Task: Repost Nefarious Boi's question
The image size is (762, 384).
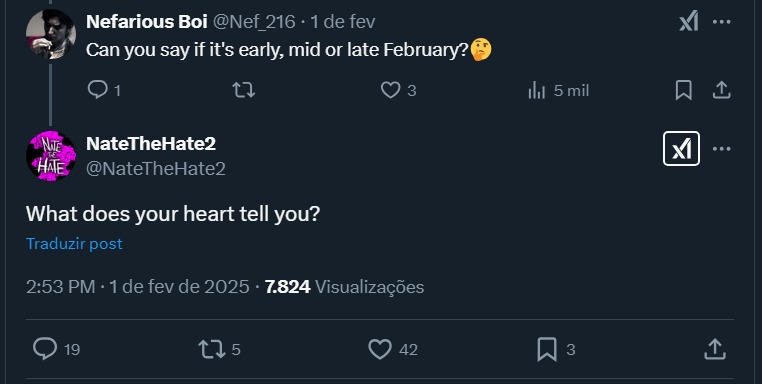Action: (x=243, y=90)
